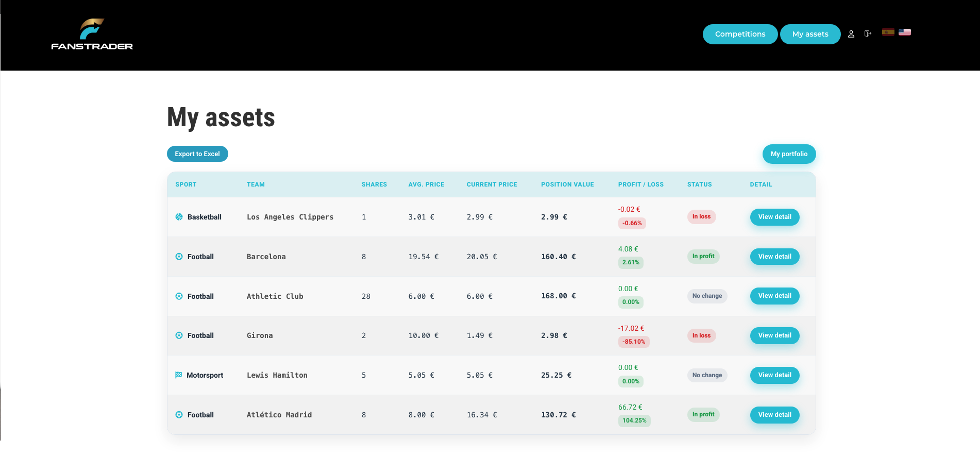The height and width of the screenshot is (473, 980).
Task: Click the No change status for Athletic Club
Action: tap(707, 296)
